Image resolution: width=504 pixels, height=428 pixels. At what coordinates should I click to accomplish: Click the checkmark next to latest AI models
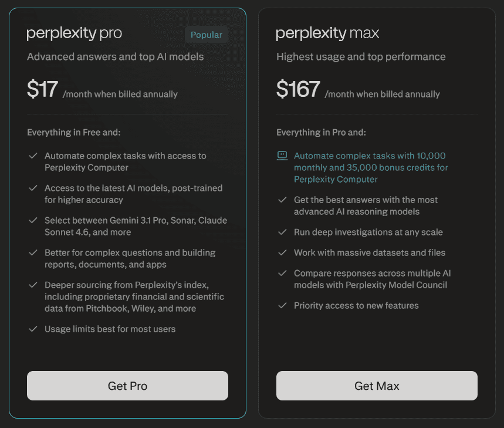click(x=33, y=188)
